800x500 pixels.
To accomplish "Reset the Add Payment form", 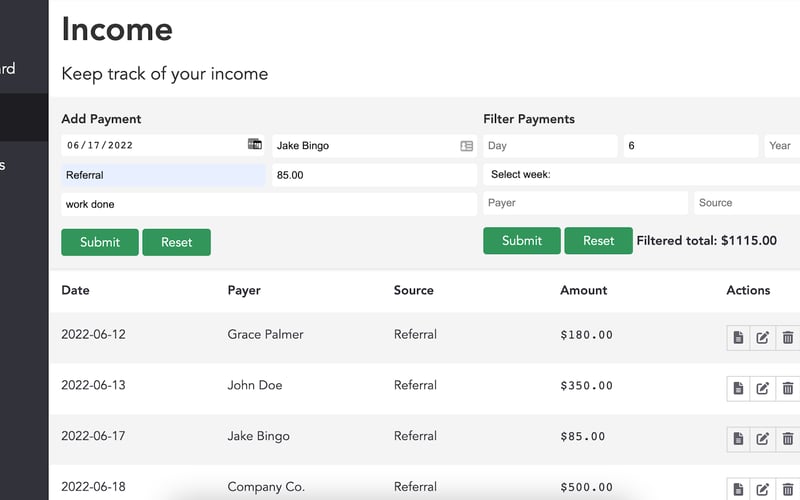I will point(177,242).
